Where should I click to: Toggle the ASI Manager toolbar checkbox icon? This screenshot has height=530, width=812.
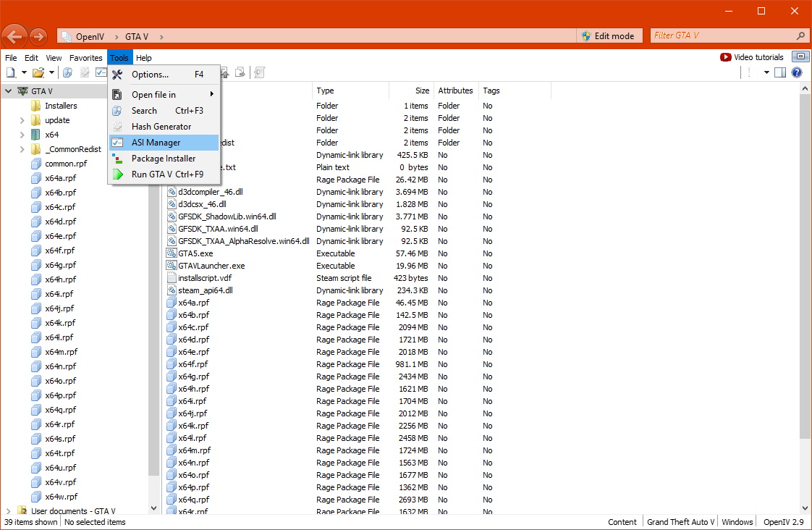click(101, 72)
